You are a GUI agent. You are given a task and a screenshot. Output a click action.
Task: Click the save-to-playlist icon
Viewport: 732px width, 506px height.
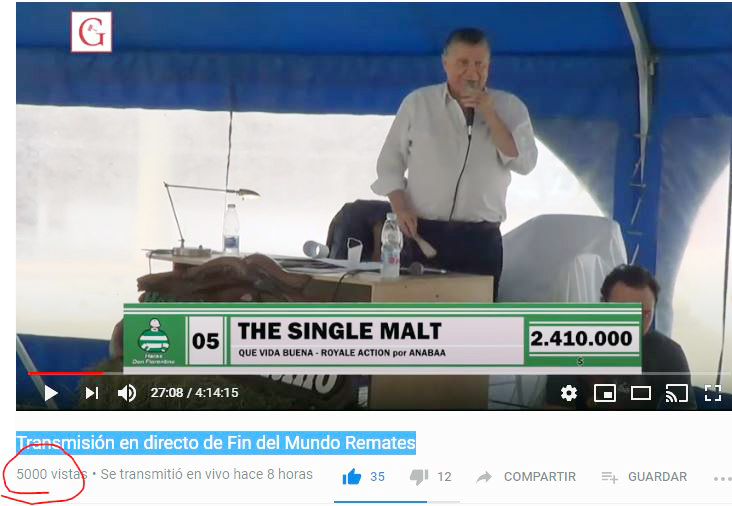tap(609, 477)
